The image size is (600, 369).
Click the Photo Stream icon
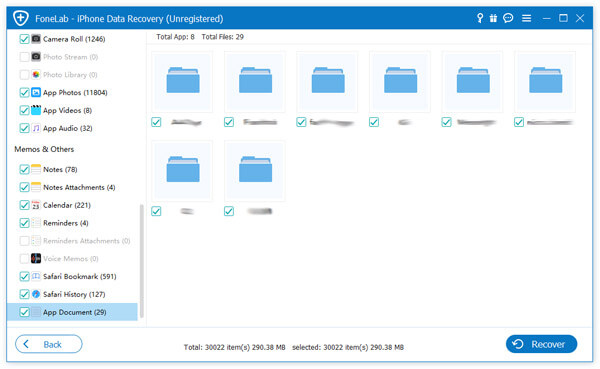pyautogui.click(x=36, y=57)
